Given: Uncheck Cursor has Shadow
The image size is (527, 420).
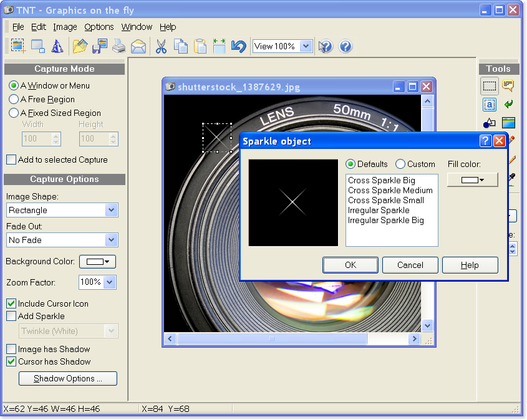Looking at the screenshot, I should (x=11, y=361).
